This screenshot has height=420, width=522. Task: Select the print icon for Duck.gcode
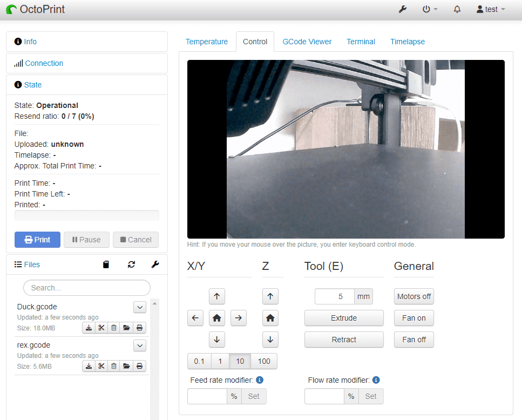(139, 327)
